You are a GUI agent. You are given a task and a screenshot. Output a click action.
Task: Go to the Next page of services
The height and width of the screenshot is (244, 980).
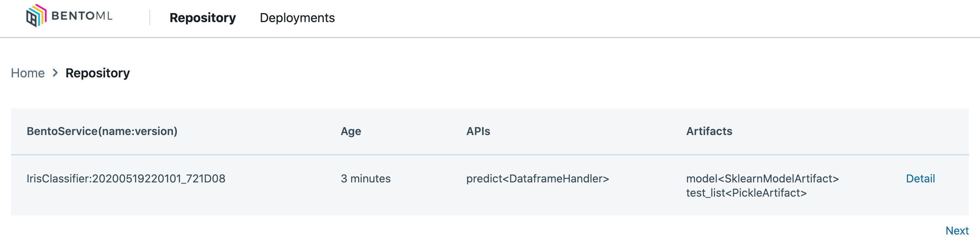[957, 231]
